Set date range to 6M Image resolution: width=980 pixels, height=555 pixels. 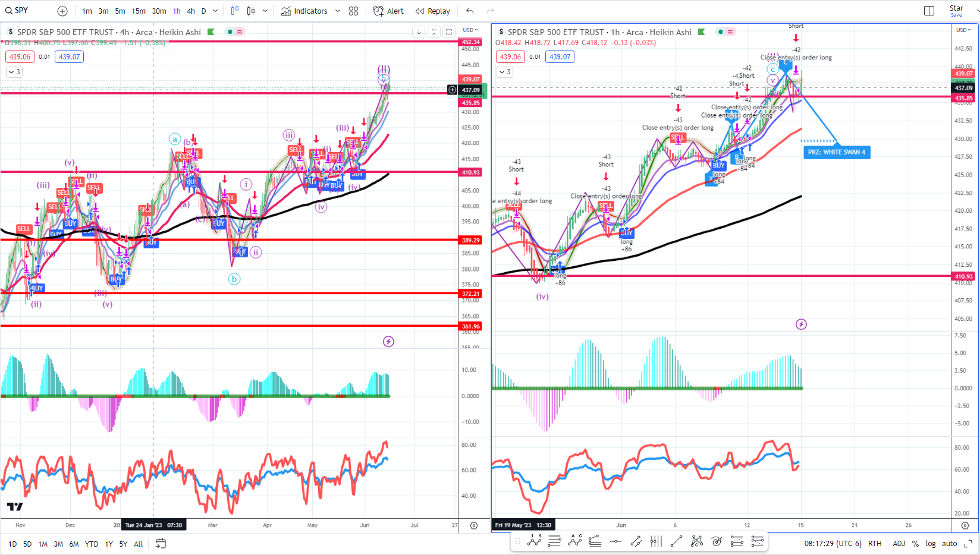pos(74,544)
